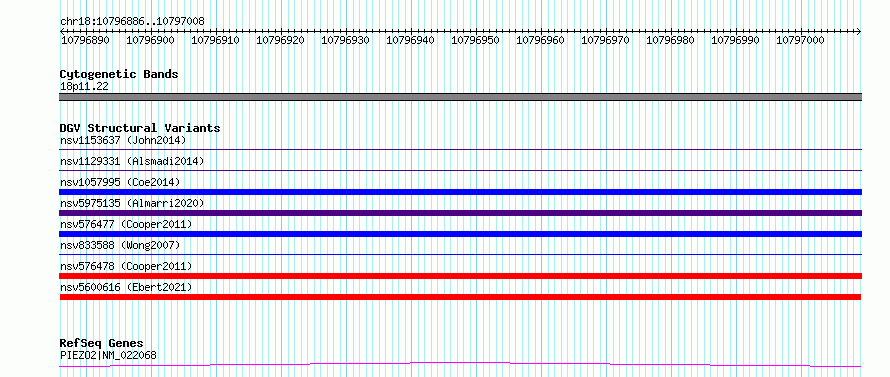Select the blue bar for nsv1057995
Screen dimensions: 890x377
point(460,192)
